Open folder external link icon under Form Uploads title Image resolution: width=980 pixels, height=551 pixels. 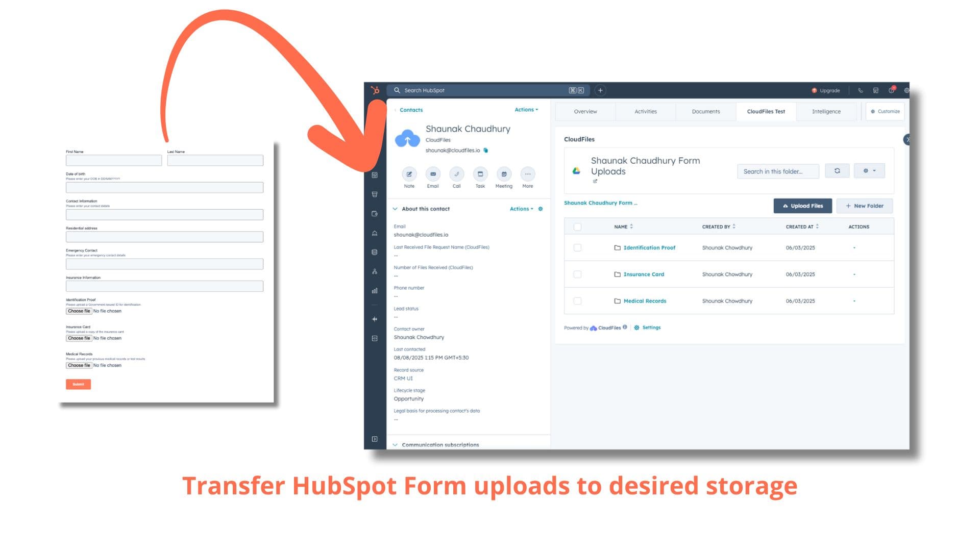[x=595, y=181]
